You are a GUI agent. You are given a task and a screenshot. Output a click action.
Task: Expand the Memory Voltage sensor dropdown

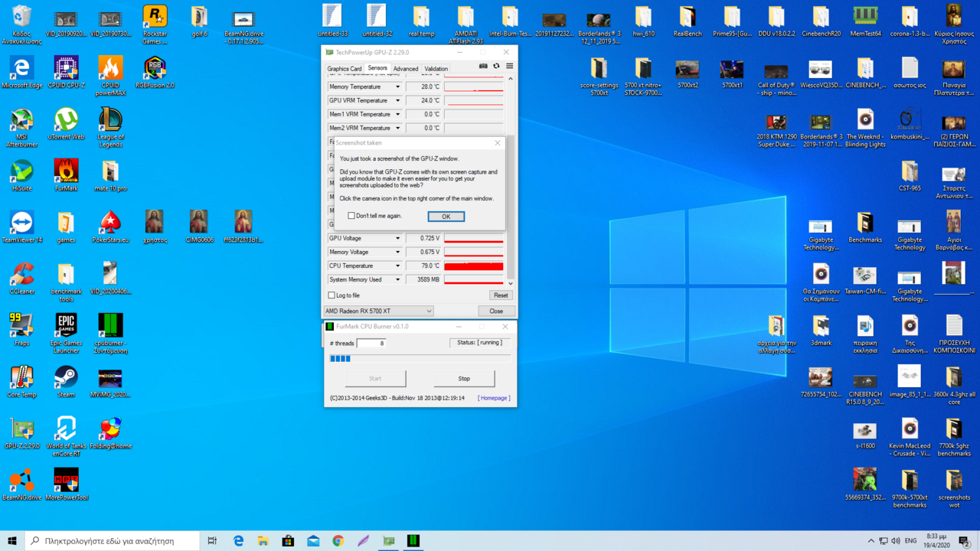[397, 253]
